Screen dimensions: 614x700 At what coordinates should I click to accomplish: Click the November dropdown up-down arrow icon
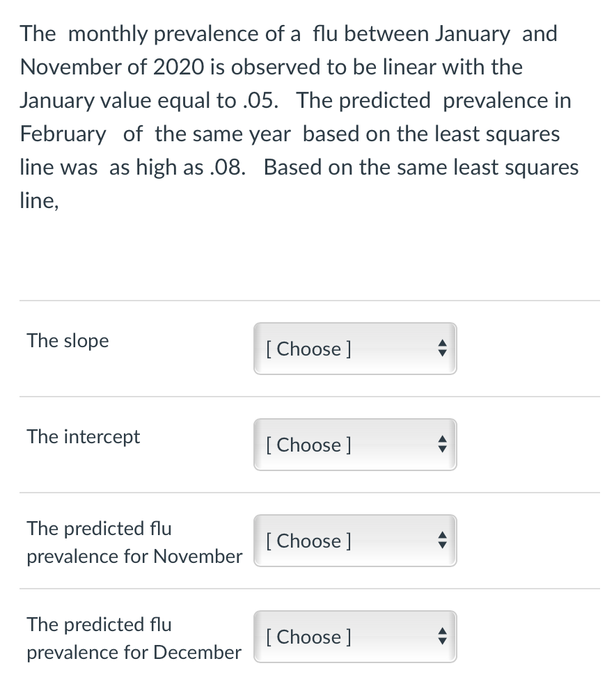(x=442, y=540)
